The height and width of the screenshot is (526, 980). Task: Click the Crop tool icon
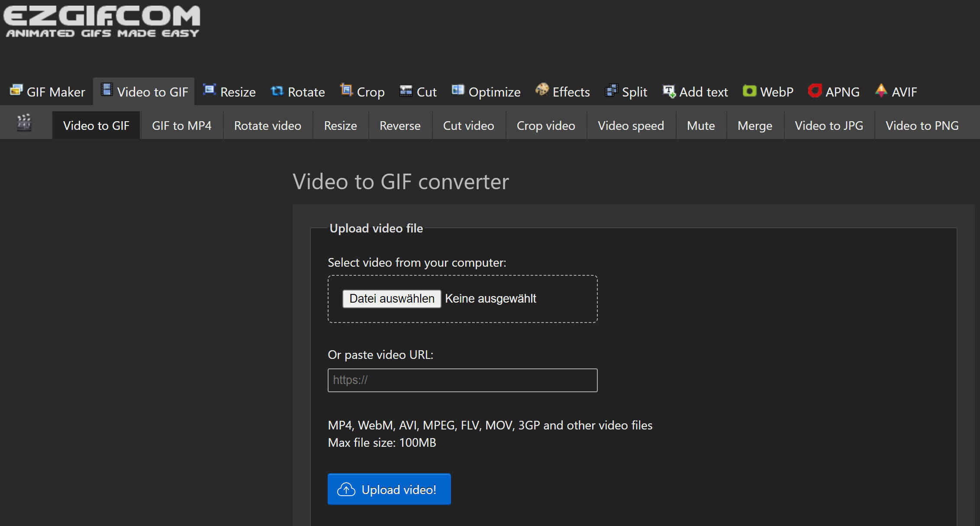(346, 90)
